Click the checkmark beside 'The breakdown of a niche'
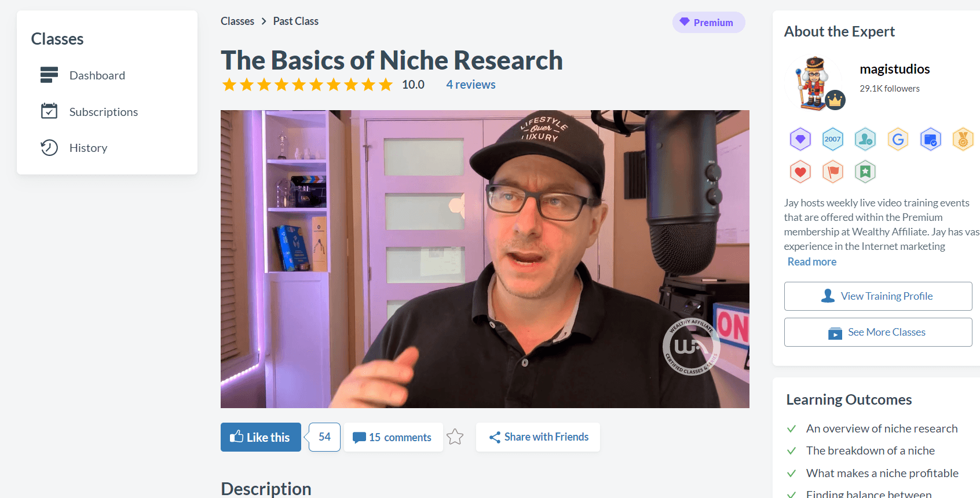Viewport: 980px width, 498px height. [792, 451]
